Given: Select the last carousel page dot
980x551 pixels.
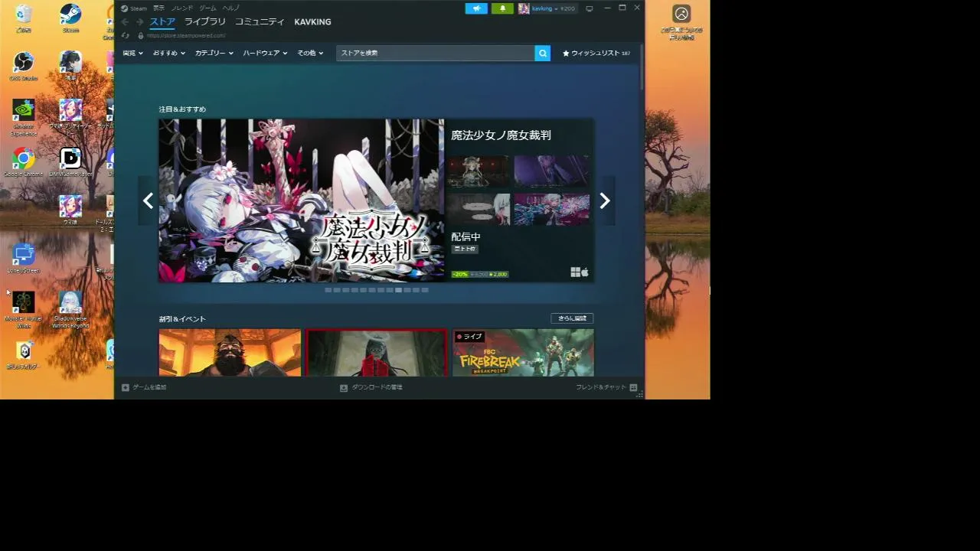Looking at the screenshot, I should [x=425, y=290].
